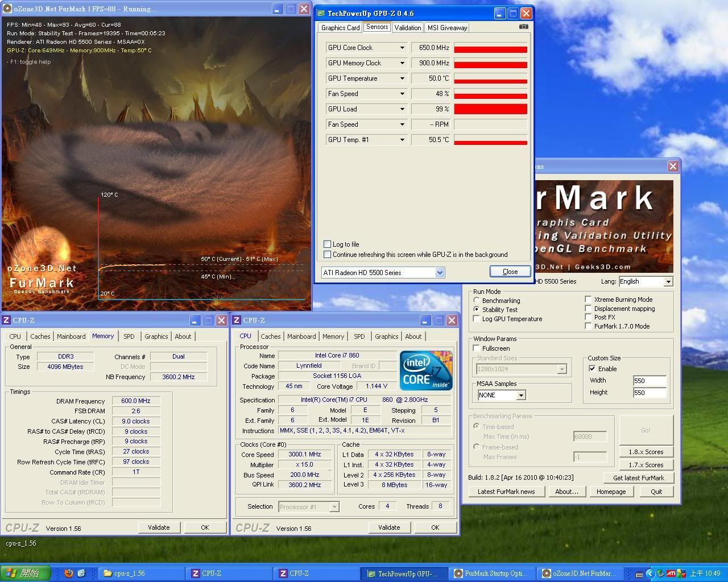Toggle Continue refreshing in background checkbox

327,255
